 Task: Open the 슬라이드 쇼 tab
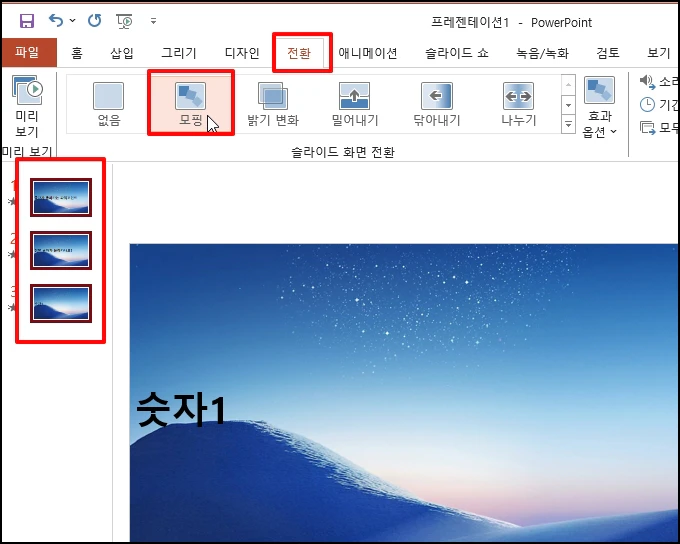point(457,53)
